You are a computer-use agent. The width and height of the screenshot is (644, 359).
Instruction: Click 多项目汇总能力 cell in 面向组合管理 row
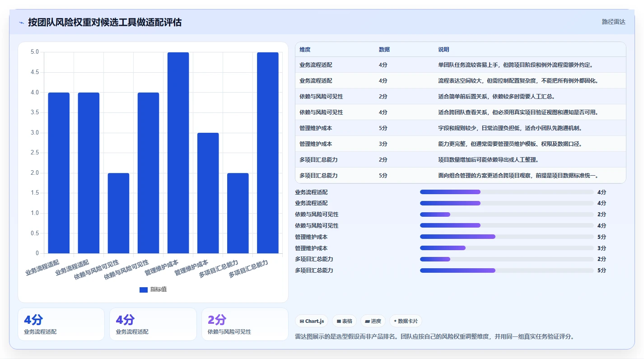coord(318,176)
